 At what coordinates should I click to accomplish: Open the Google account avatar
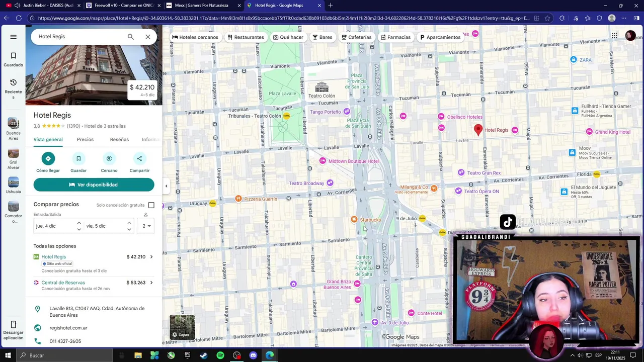(630, 35)
